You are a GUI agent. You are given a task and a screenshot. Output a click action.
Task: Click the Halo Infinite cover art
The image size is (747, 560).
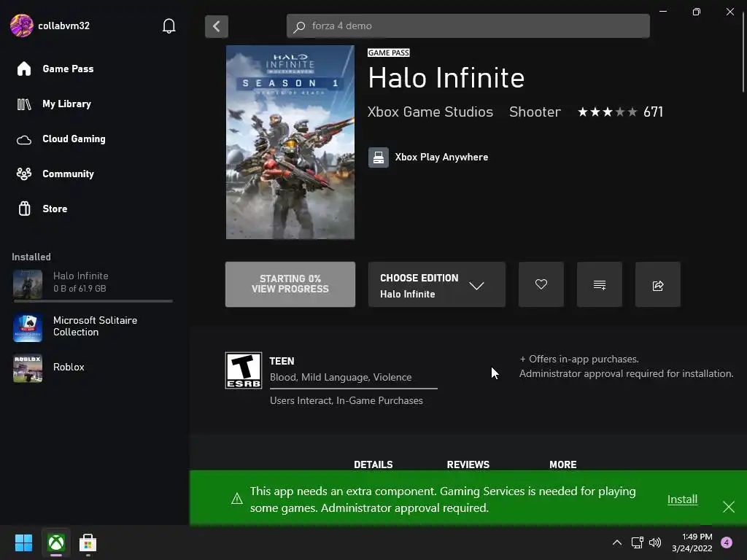pos(290,142)
